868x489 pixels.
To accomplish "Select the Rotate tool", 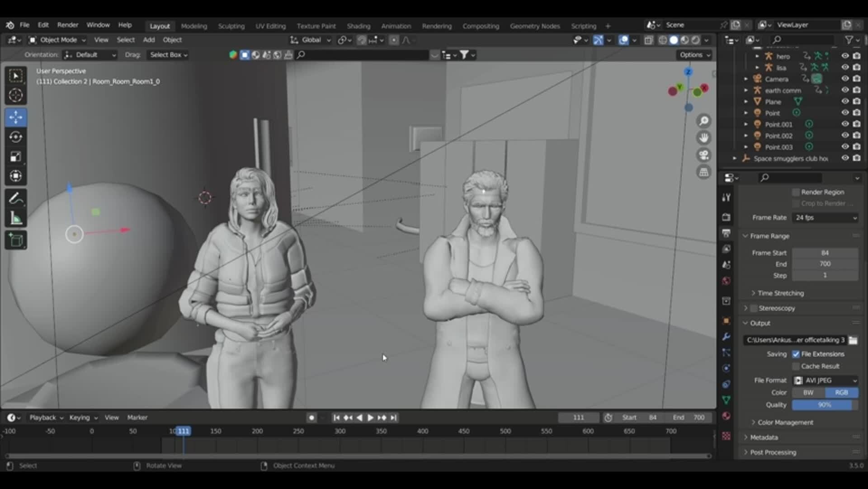I will coord(16,136).
